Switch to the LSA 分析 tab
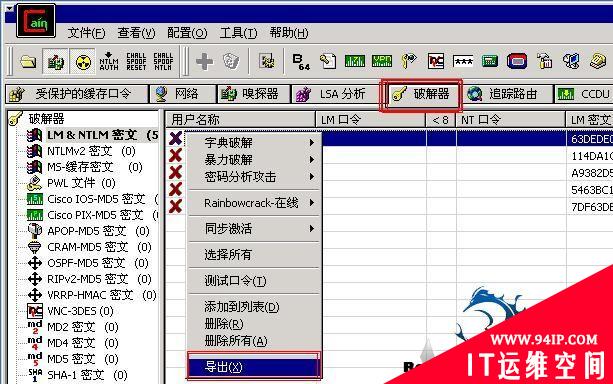613x384 pixels. coord(335,94)
